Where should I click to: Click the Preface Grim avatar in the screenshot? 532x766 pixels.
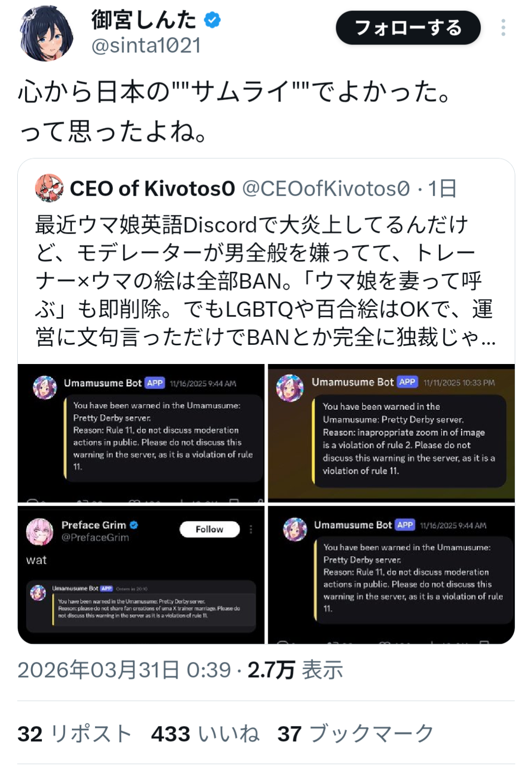click(39, 532)
